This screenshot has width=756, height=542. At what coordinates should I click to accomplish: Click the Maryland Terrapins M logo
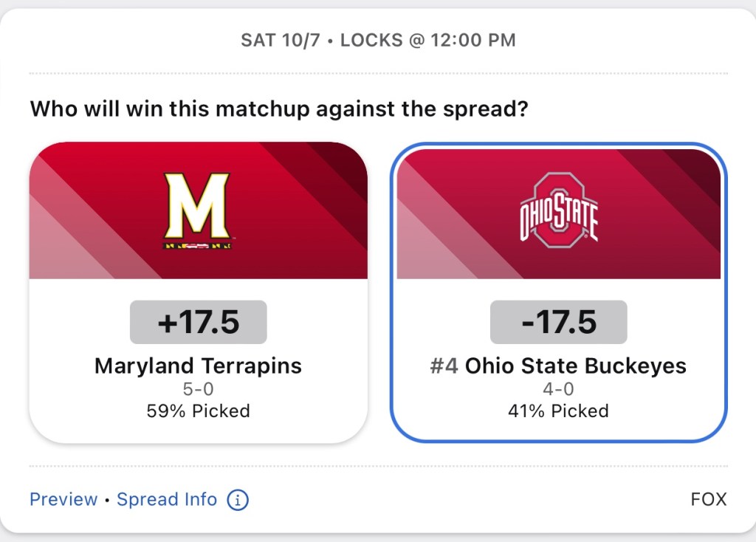pos(198,209)
